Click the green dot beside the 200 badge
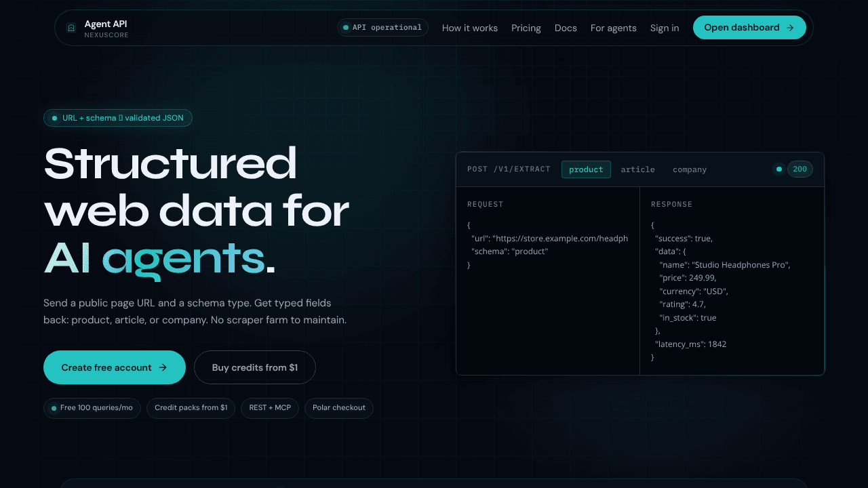 pos(779,169)
